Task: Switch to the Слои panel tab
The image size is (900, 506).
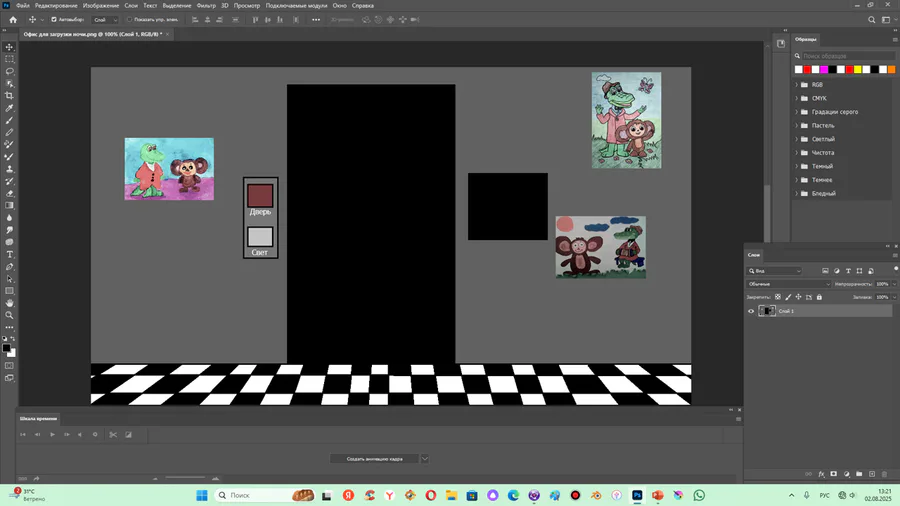Action: [754, 255]
